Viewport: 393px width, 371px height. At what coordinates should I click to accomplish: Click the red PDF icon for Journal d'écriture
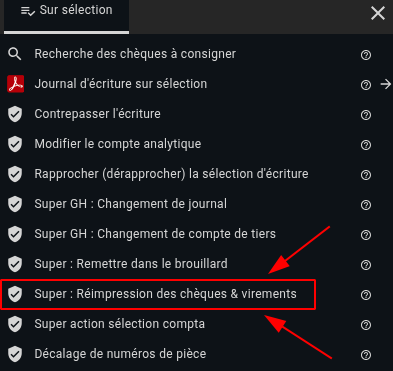15,84
